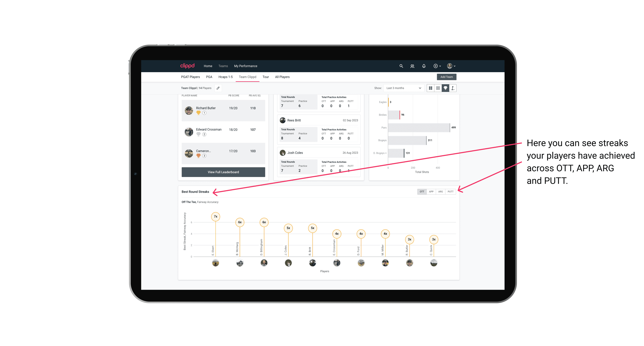
Task: Select the Hcaps 1-5 navigation tab
Action: click(226, 77)
